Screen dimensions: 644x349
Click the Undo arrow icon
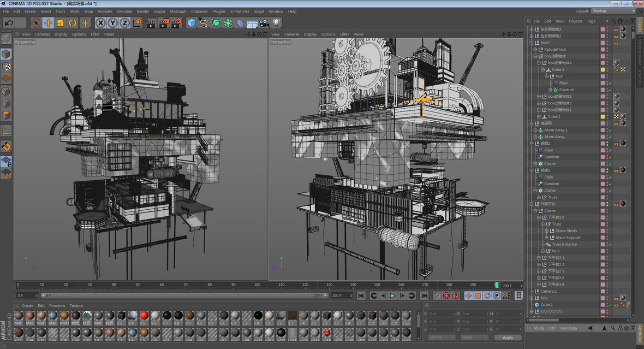(x=9, y=23)
